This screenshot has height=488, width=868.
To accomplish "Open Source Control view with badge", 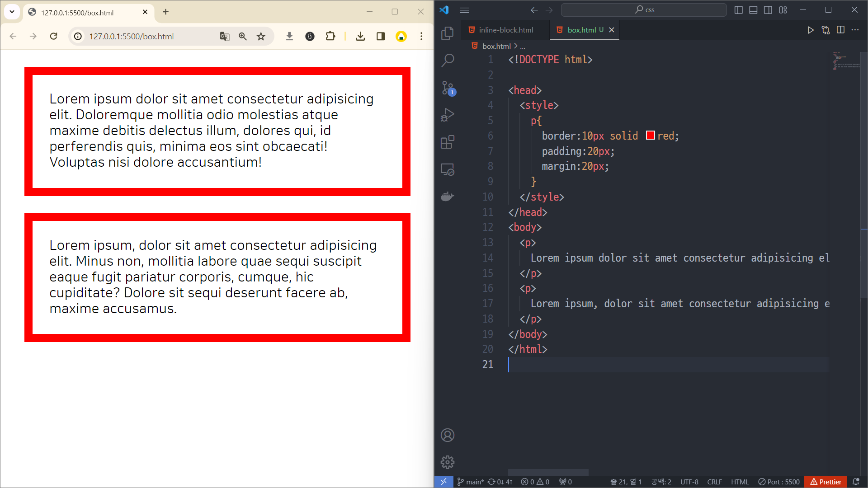I will point(447,88).
